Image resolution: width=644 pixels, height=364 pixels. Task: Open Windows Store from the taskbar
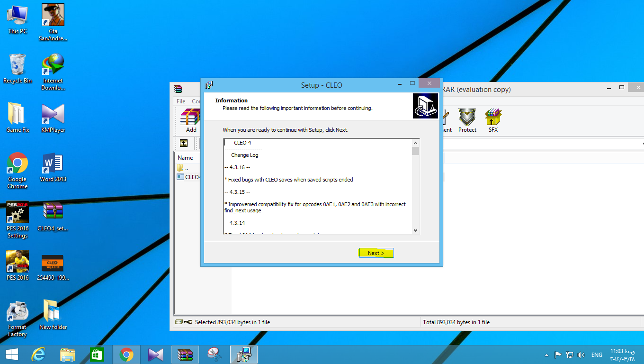click(x=97, y=355)
